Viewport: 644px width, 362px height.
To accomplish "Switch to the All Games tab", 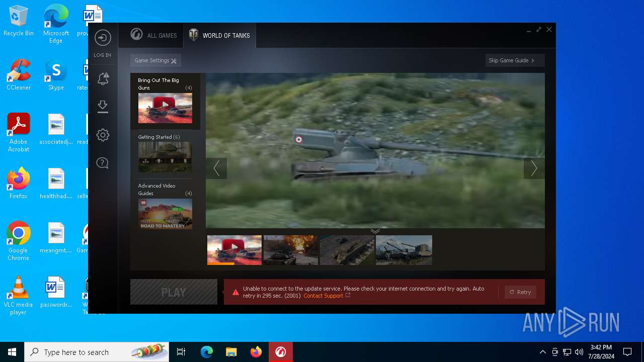I will (153, 35).
